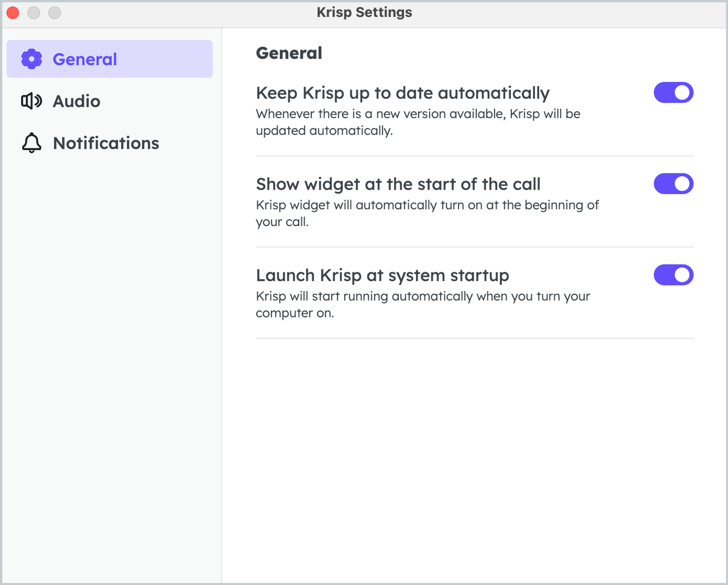Viewport: 728px width, 585px height.
Task: Close the Krisp Settings window
Action: pyautogui.click(x=13, y=13)
